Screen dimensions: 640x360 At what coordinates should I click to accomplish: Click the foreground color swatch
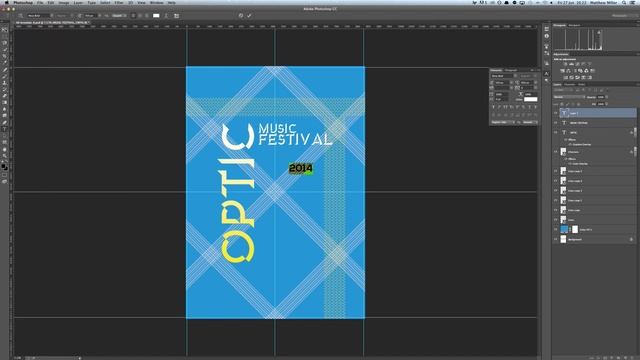(x=4, y=165)
